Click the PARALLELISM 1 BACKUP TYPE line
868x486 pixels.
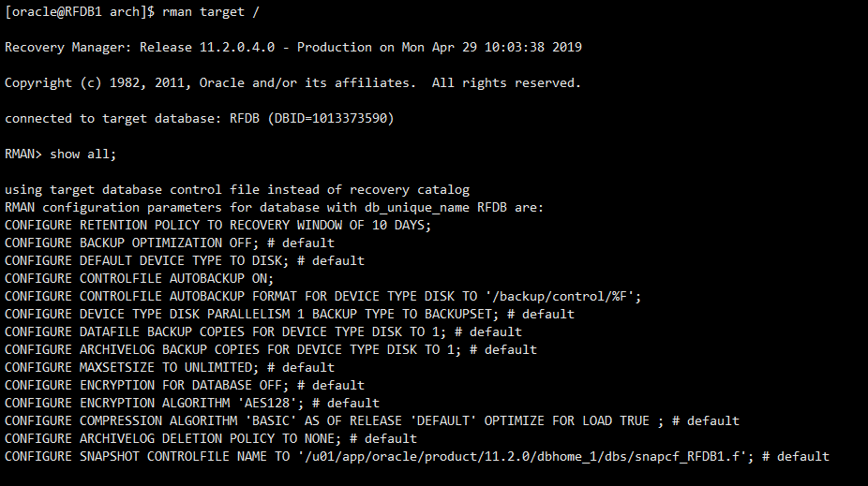pos(289,314)
